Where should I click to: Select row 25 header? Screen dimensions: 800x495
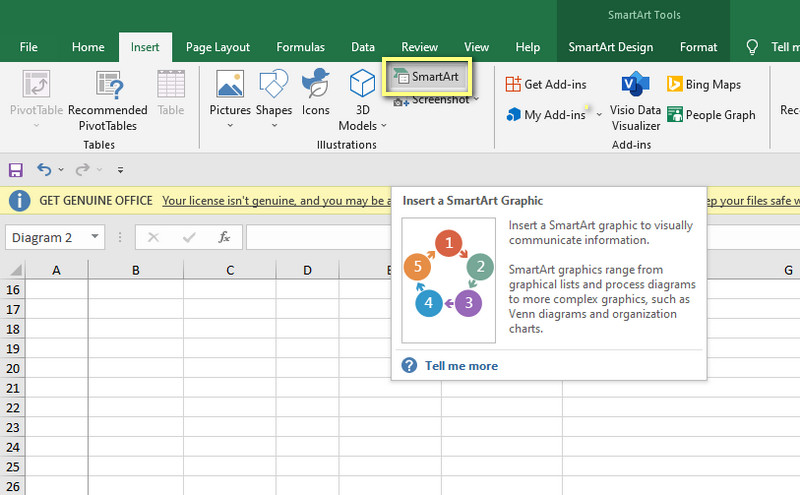click(x=13, y=466)
